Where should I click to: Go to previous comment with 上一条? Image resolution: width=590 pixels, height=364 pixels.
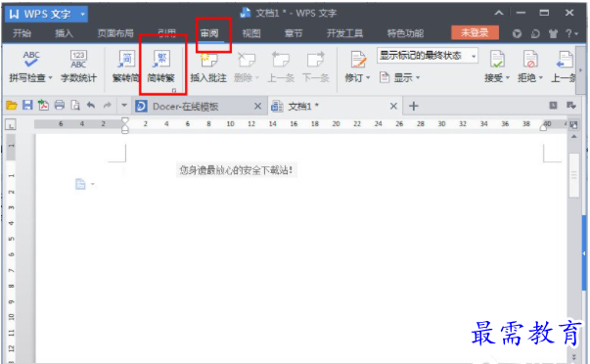click(x=281, y=67)
